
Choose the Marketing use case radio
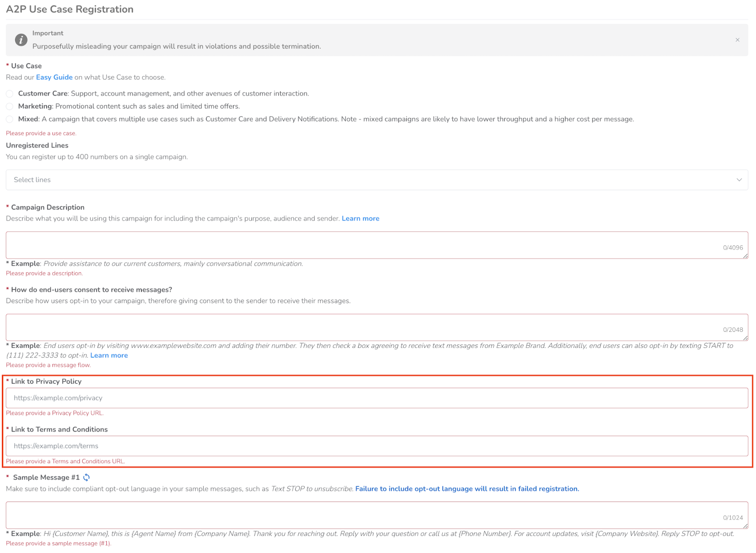click(x=9, y=106)
